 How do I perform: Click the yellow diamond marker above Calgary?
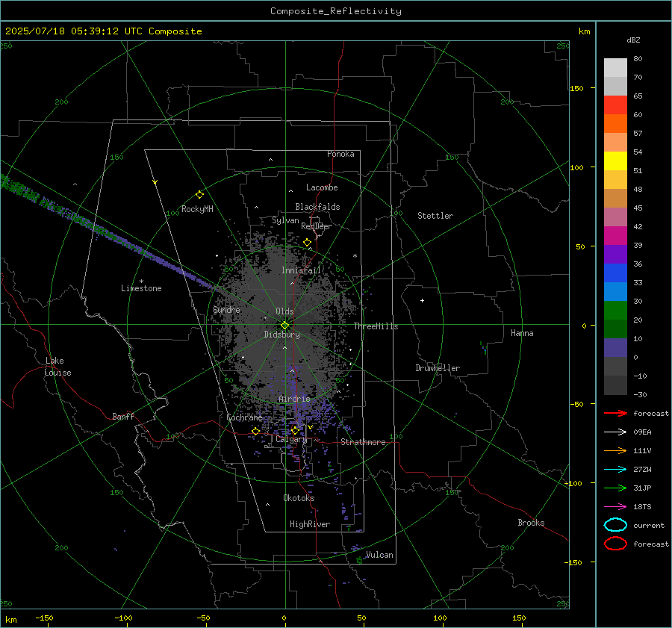click(295, 430)
